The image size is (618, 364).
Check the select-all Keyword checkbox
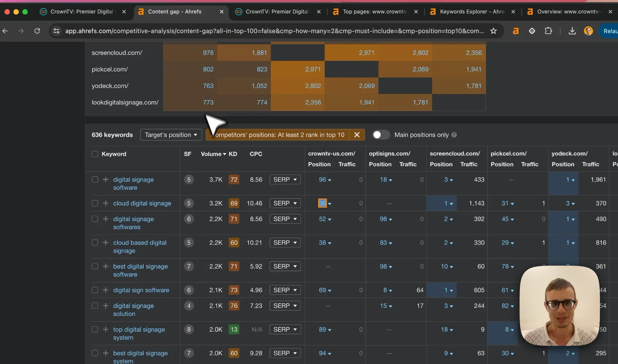[x=95, y=154]
